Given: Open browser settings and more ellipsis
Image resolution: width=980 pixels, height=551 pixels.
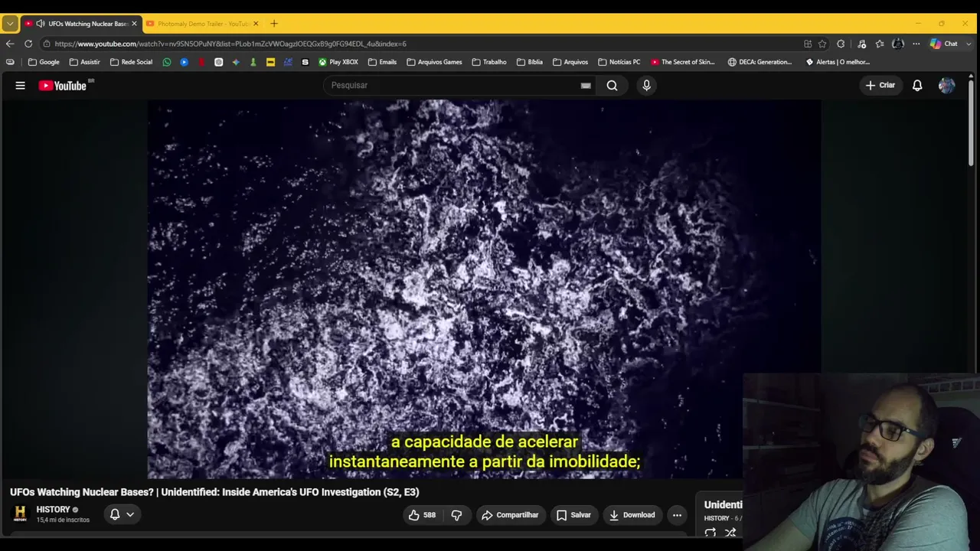Looking at the screenshot, I should pyautogui.click(x=916, y=44).
